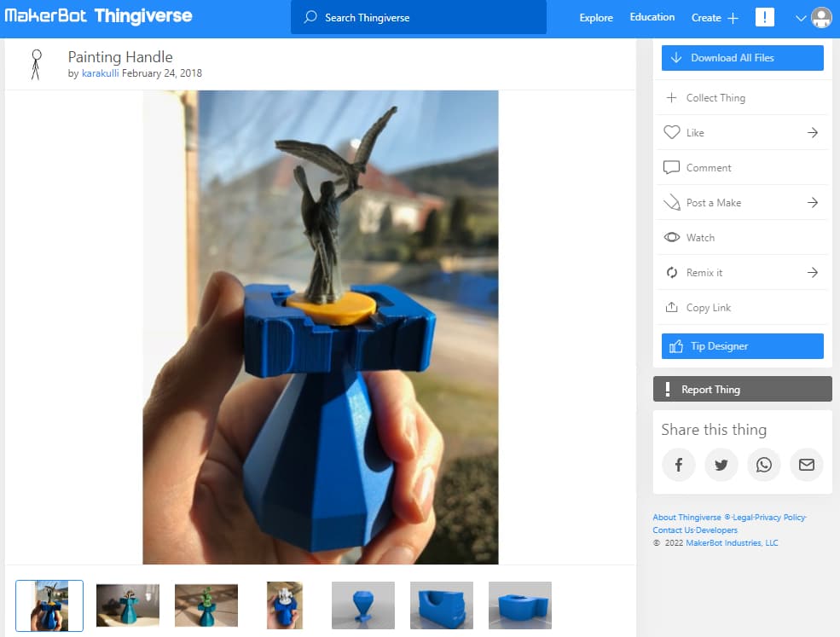This screenshot has height=637, width=840.
Task: Click the Post a Make icon
Action: (671, 202)
